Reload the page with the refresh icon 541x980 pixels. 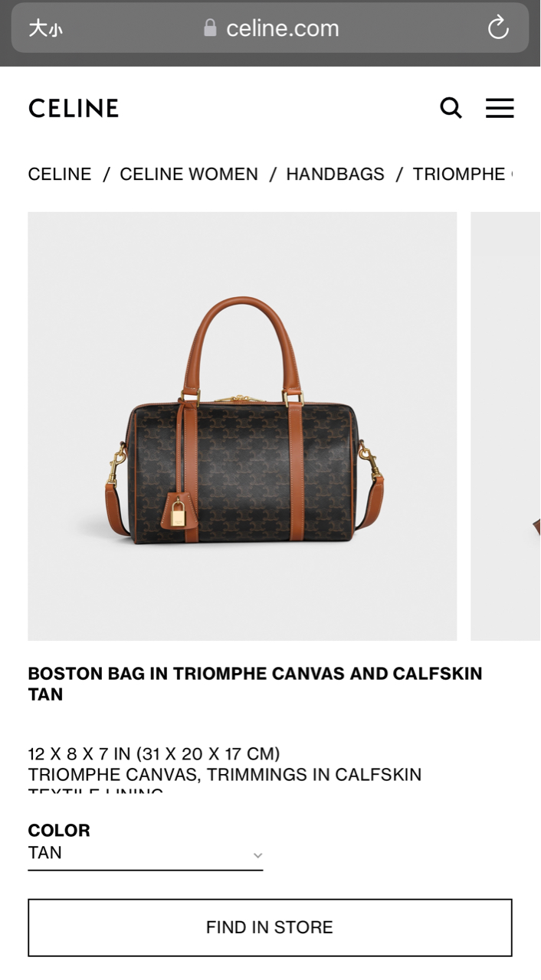tap(498, 28)
